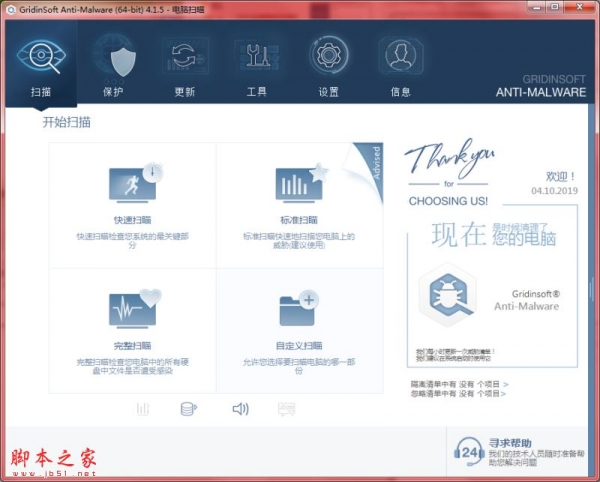Choose 自定义扫描 custom scan via the folder-plus icon
The width and height of the screenshot is (600, 482).
tap(298, 308)
